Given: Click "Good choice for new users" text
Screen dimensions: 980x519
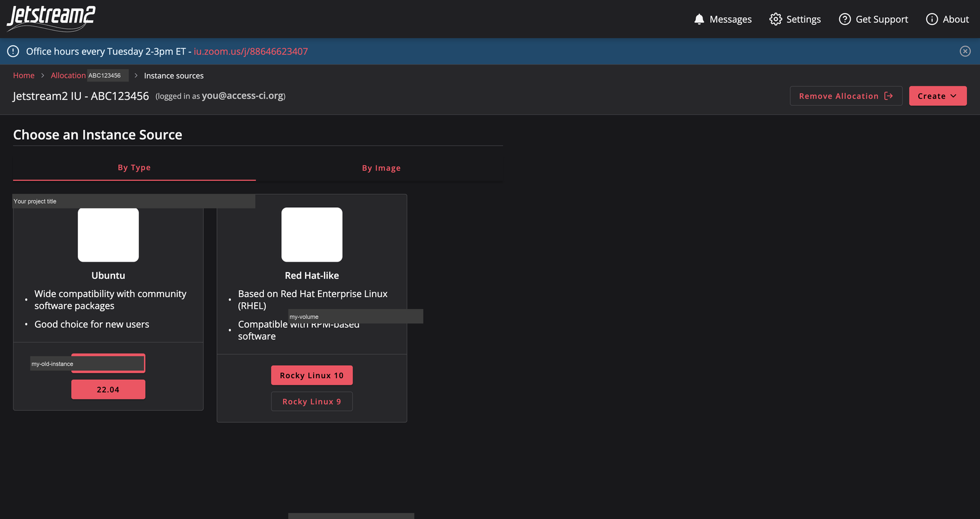Looking at the screenshot, I should 92,324.
